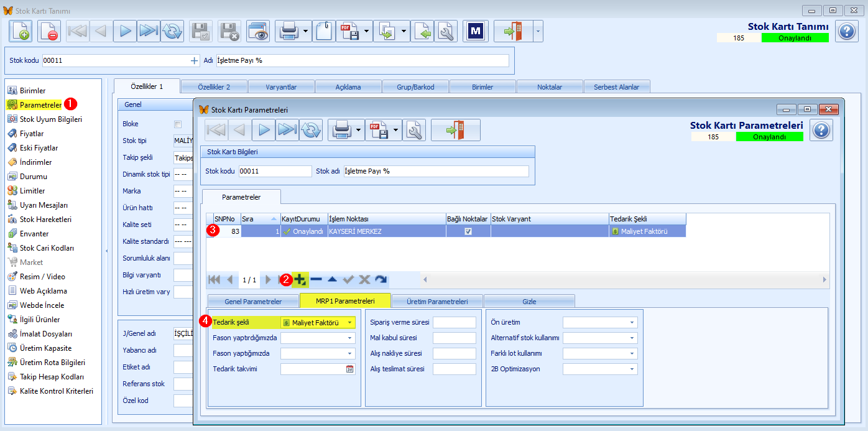The height and width of the screenshot is (431, 868).
Task: Jump to last record in Stok Kartı Parametreleri toolbar
Action: [x=287, y=130]
